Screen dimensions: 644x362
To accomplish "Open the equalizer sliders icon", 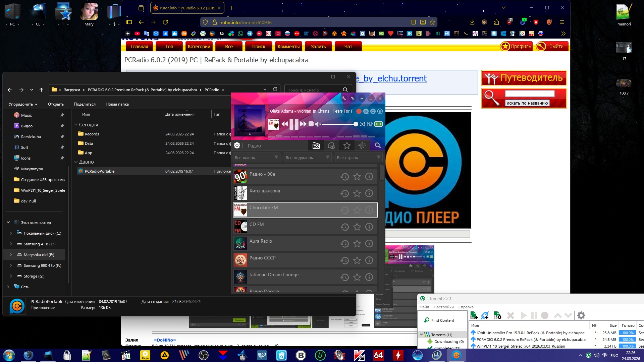I will click(370, 124).
